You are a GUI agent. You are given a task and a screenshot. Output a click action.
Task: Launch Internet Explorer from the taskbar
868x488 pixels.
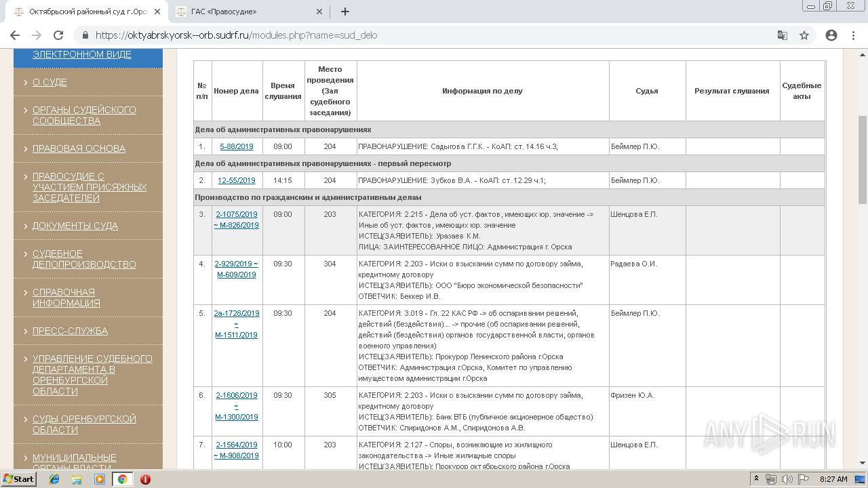pyautogui.click(x=54, y=479)
